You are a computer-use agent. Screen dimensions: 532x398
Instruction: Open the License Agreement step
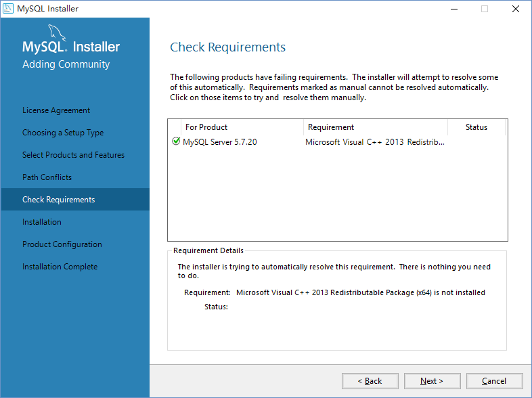point(56,110)
